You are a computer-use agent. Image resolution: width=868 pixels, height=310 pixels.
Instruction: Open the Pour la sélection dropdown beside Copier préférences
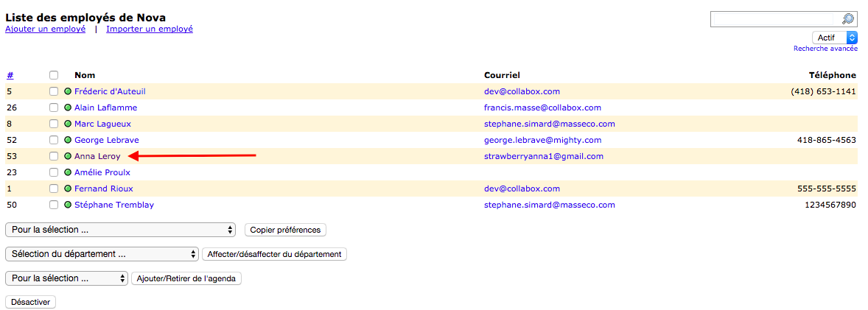(x=119, y=230)
